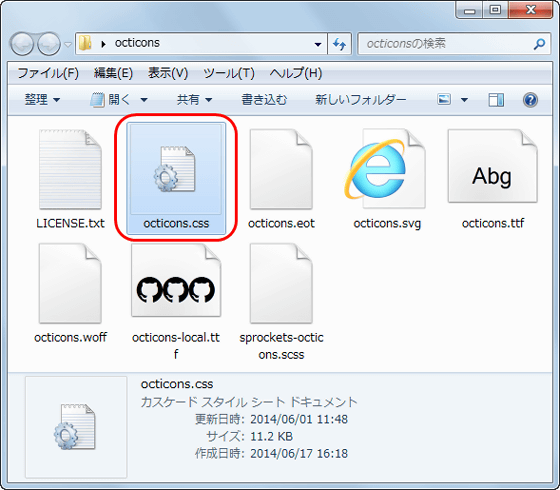
Task: Open the 表示(V) menu
Action: pyautogui.click(x=168, y=73)
